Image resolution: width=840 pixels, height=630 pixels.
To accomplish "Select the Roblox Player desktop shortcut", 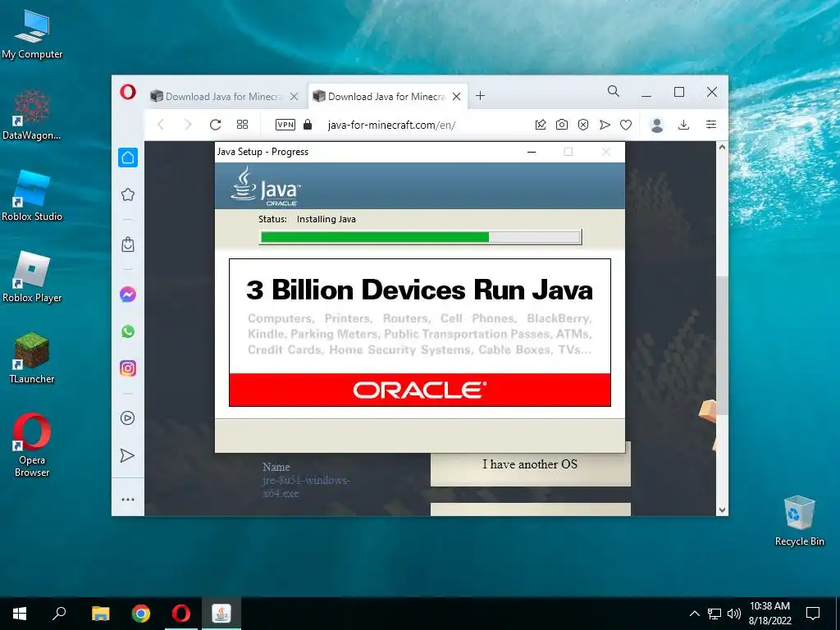I will pyautogui.click(x=32, y=277).
